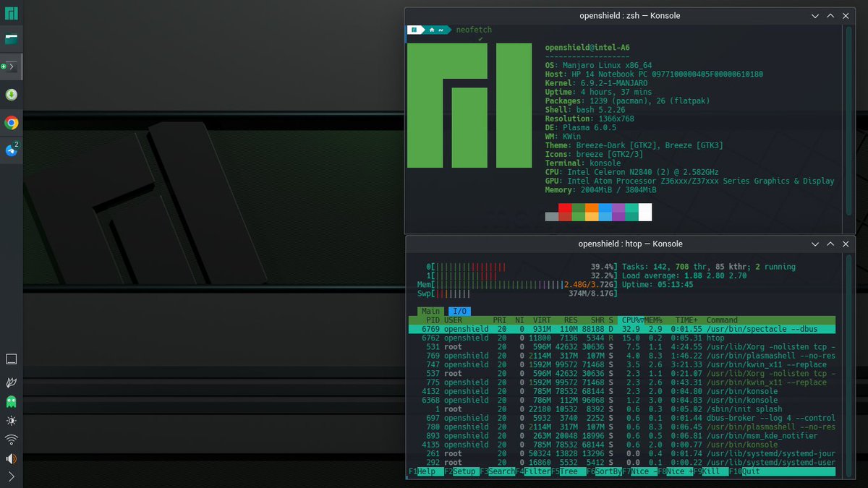This screenshot has width=868, height=488.
Task: Open the green ghost tray icon
Action: tap(12, 401)
